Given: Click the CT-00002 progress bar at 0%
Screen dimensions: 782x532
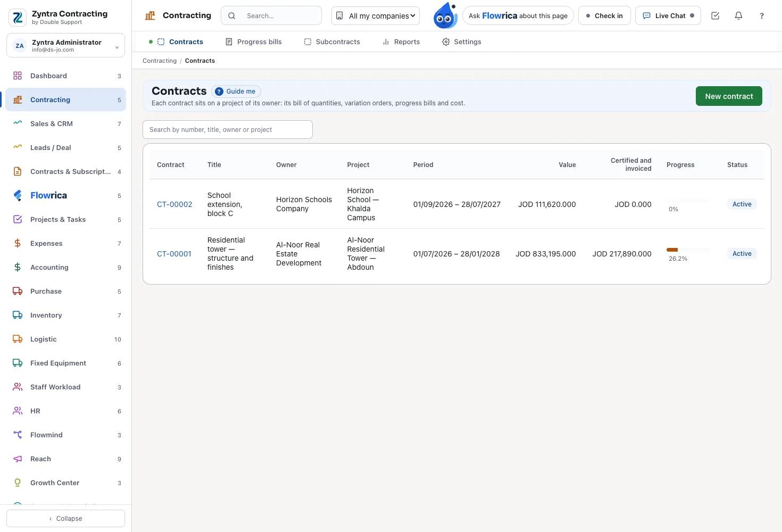Looking at the screenshot, I should click(x=688, y=200).
